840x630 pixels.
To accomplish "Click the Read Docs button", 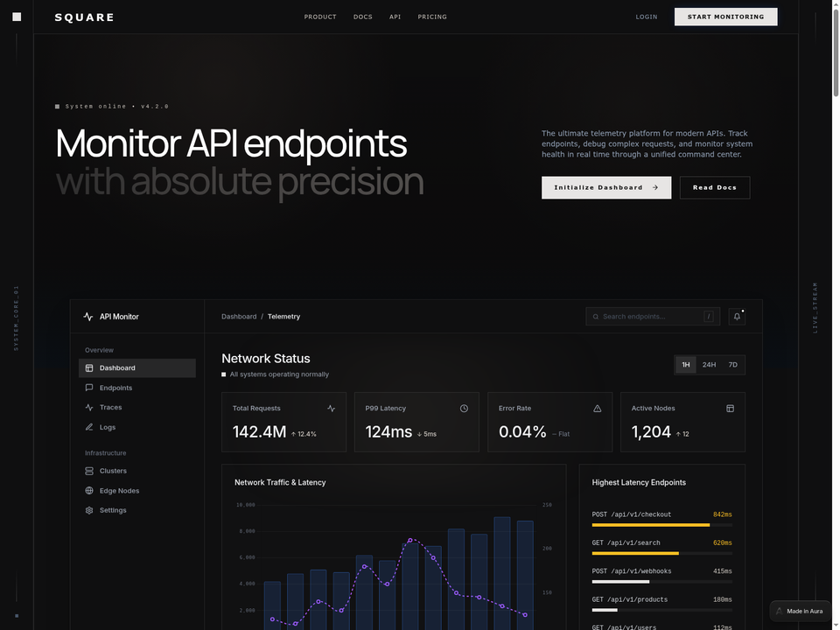I will [x=715, y=187].
